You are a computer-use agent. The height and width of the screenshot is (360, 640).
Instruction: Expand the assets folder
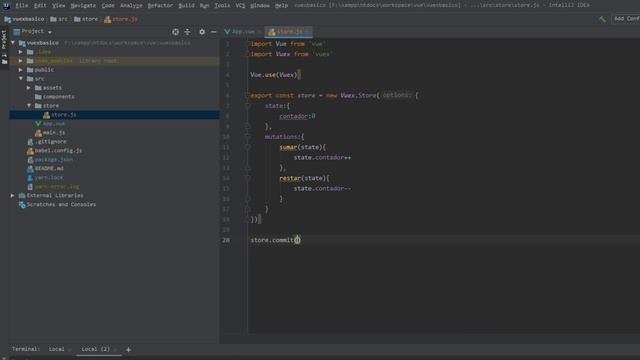click(x=29, y=88)
